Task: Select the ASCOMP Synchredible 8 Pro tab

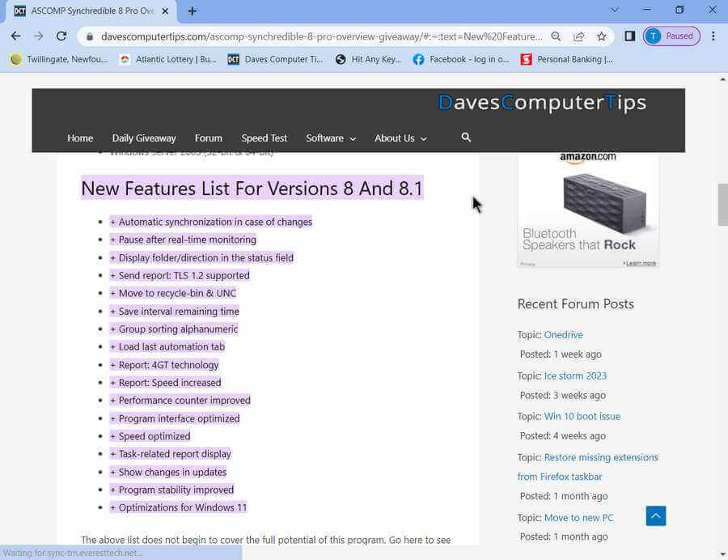Action: (91, 11)
